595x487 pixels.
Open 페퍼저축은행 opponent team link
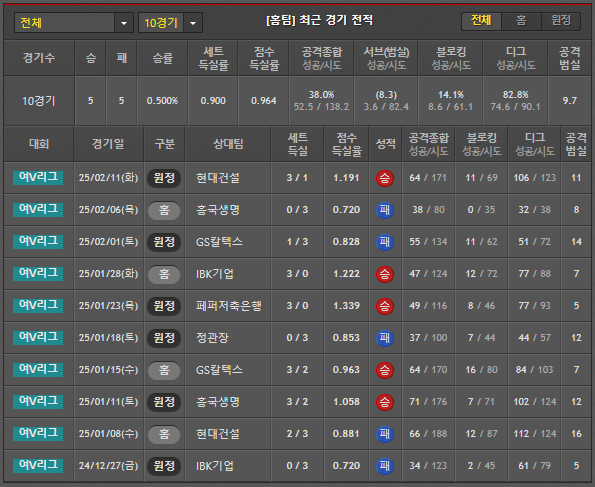pos(229,306)
